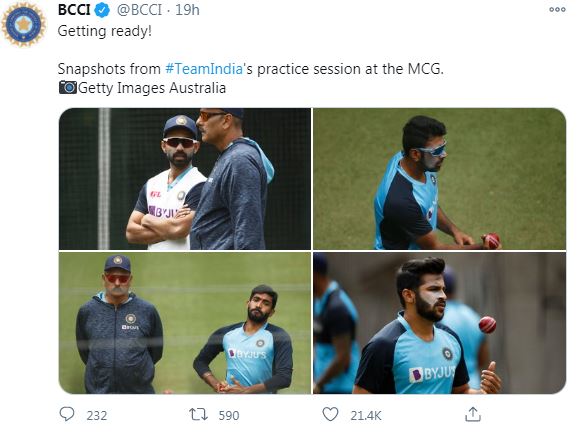Click the camera emoji in tweet text
580x434 pixels.
point(68,88)
